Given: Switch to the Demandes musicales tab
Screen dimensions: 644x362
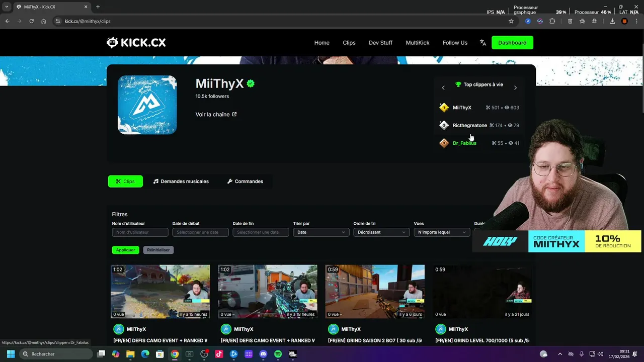Looking at the screenshot, I should pyautogui.click(x=181, y=181).
